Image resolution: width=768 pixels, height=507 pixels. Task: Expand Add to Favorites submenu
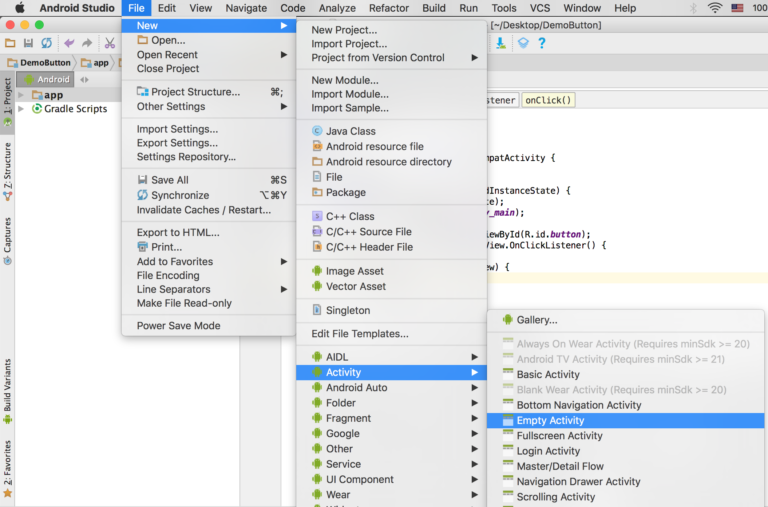[209, 262]
